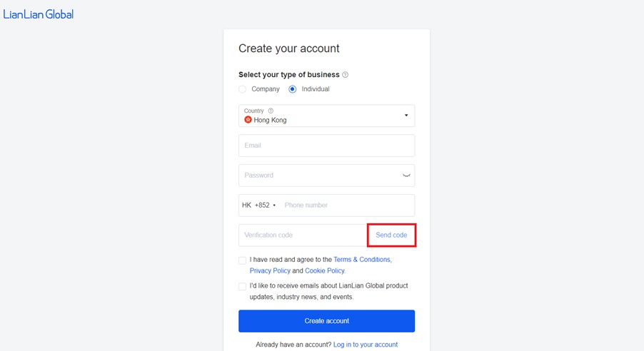Open the Terms & Conditions link
This screenshot has height=351, width=644.
tap(362, 260)
